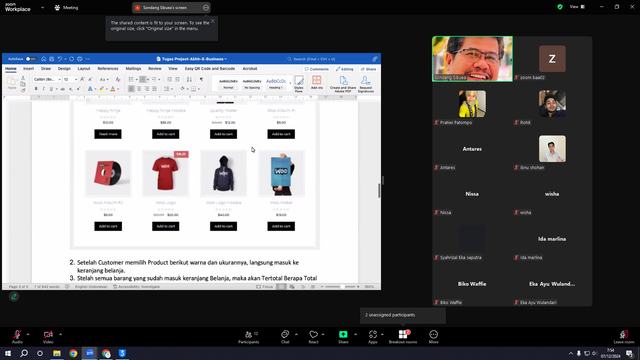Start Share screen in Zoom
The height and width of the screenshot is (360, 640).
tap(343, 337)
